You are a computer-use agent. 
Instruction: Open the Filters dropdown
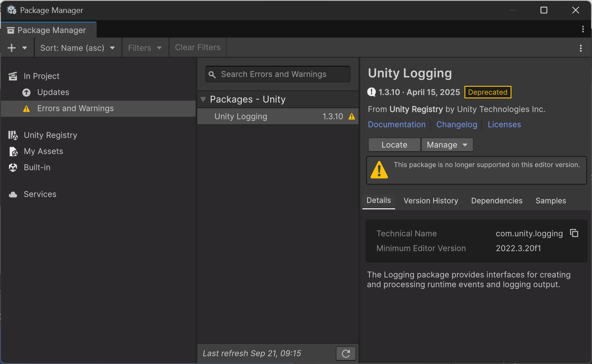click(x=145, y=48)
